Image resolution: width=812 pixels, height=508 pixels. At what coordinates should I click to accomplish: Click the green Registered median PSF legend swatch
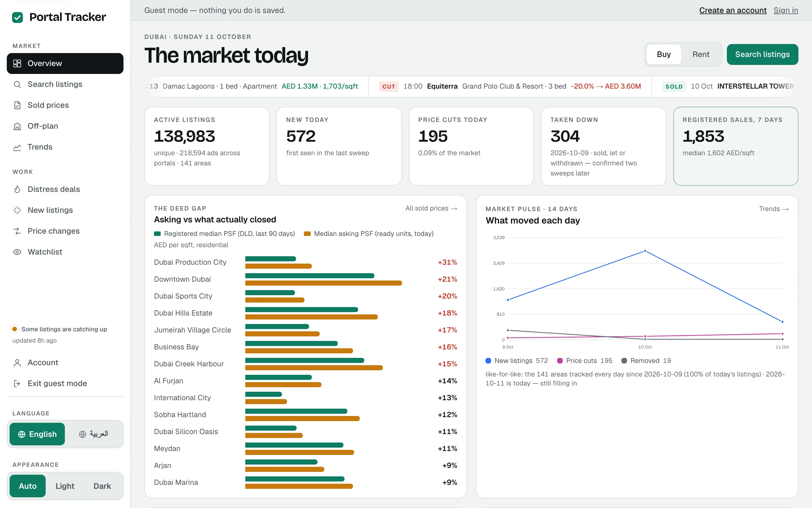click(157, 234)
